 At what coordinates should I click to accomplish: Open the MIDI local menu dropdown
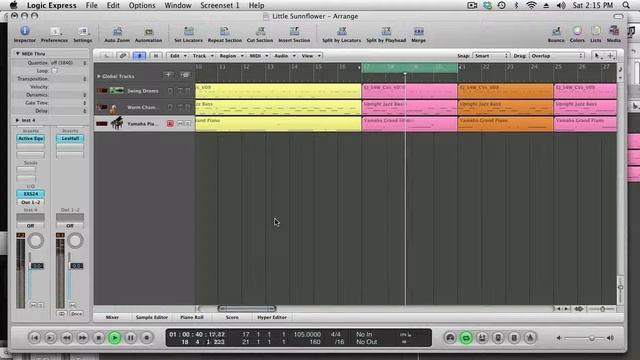tap(259, 56)
